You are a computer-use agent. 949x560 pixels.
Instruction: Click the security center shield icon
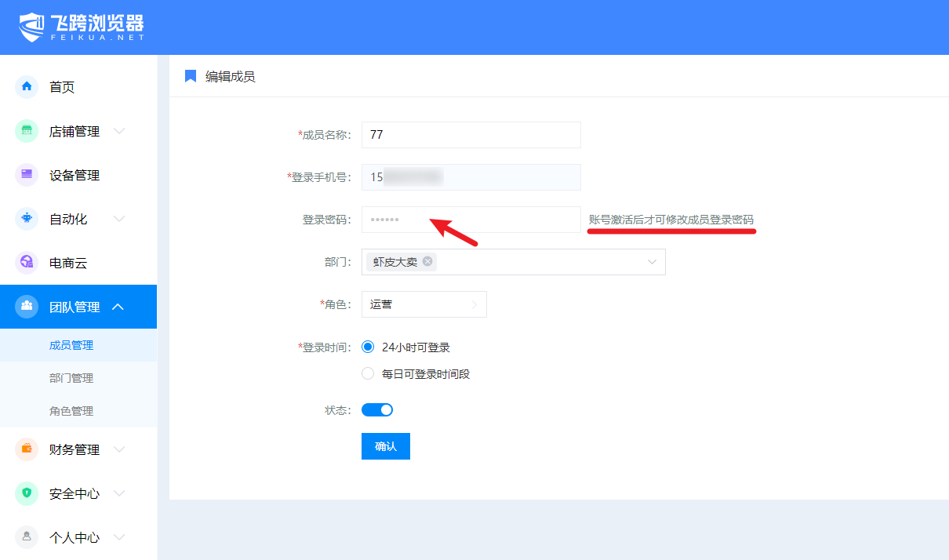point(27,493)
